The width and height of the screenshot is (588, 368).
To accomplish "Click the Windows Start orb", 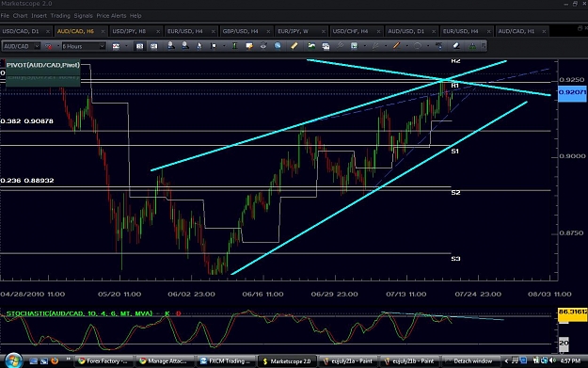I will pyautogui.click(x=13, y=360).
